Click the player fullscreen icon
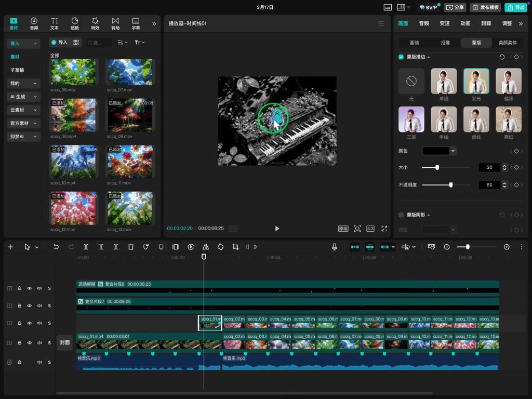Screen dimensions: 532x399 (x=384, y=229)
